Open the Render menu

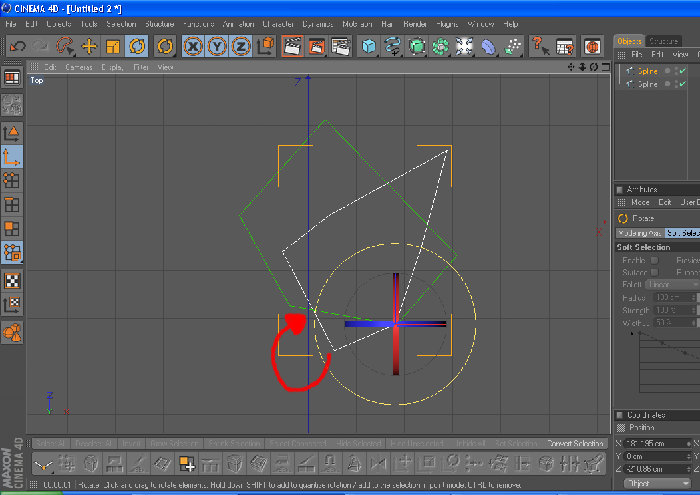415,24
